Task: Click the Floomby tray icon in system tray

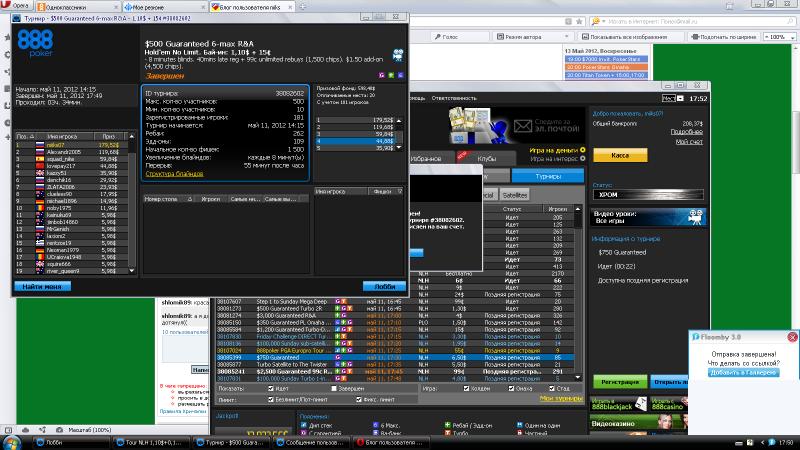Action: (772, 442)
